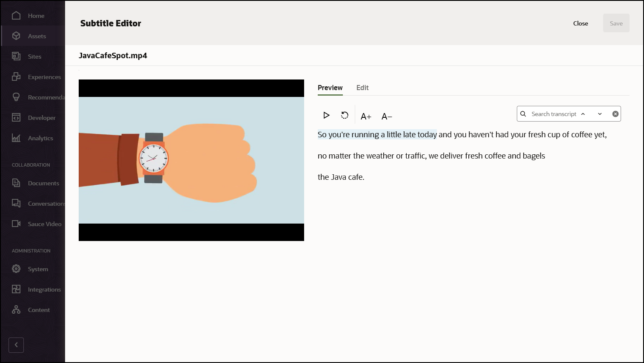This screenshot has width=644, height=363.
Task: Collapse the left navigation sidebar
Action: (x=16, y=345)
